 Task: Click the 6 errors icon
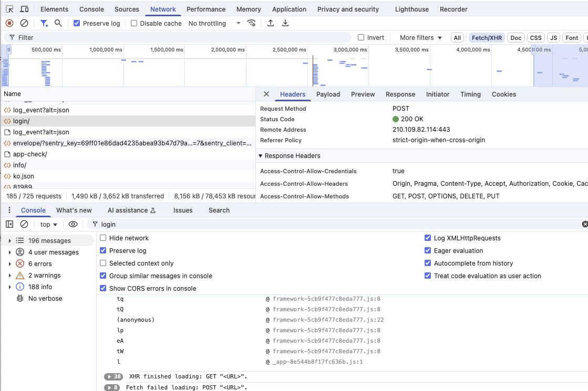20,263
